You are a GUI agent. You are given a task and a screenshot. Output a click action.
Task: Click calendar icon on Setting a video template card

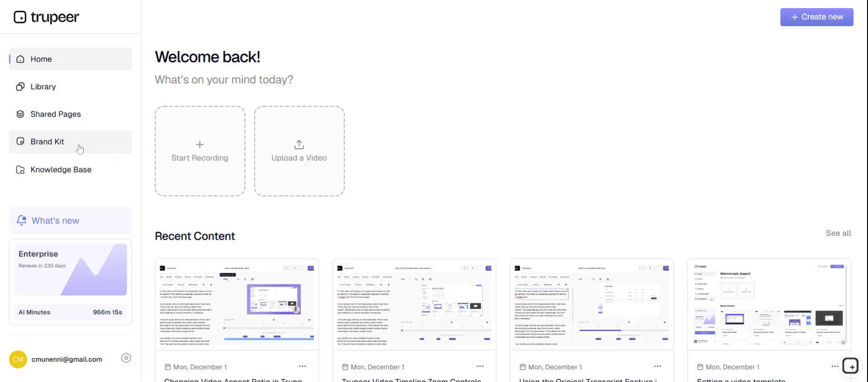tap(700, 367)
